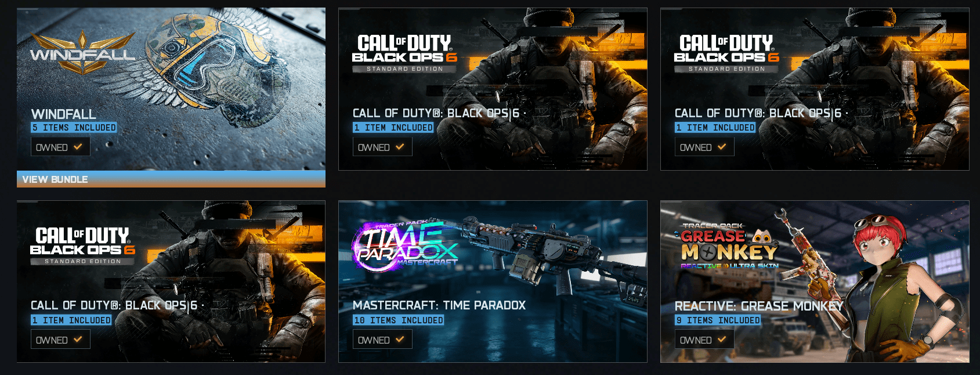
Task: Click the Owned button on Reactive: Grease Monkey
Action: tap(704, 340)
